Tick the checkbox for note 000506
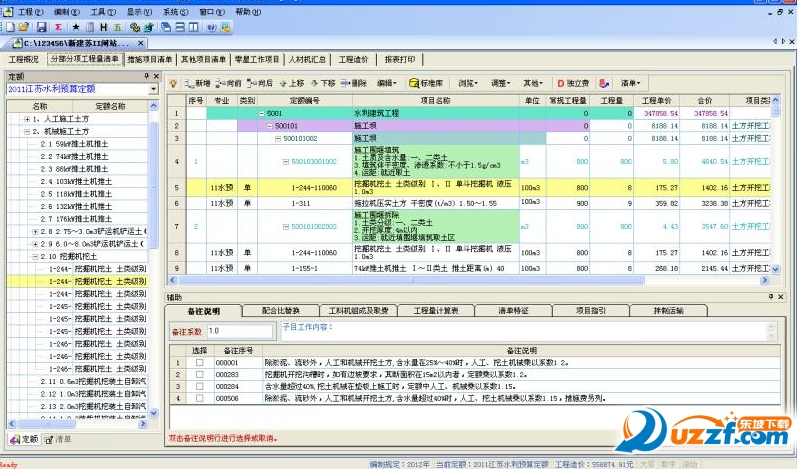799x469 pixels. pyautogui.click(x=200, y=397)
